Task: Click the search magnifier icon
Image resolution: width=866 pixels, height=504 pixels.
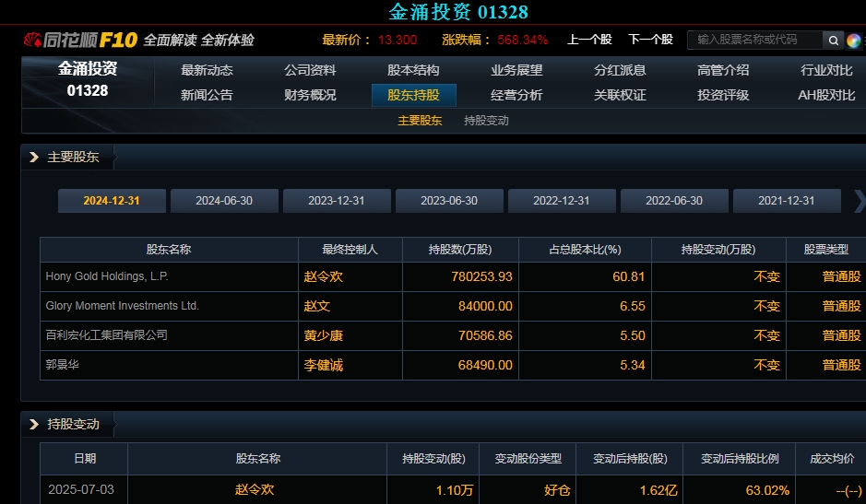Action: (x=834, y=41)
